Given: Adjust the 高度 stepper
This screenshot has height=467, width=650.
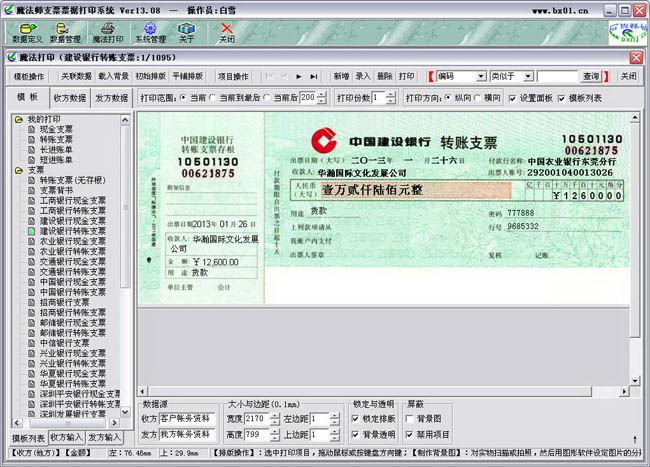Looking at the screenshot, I should pos(275,435).
